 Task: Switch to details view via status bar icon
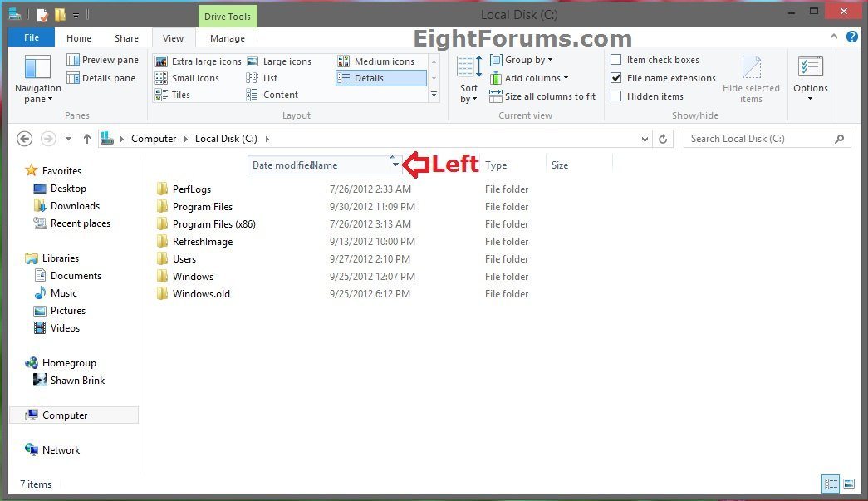coord(831,484)
